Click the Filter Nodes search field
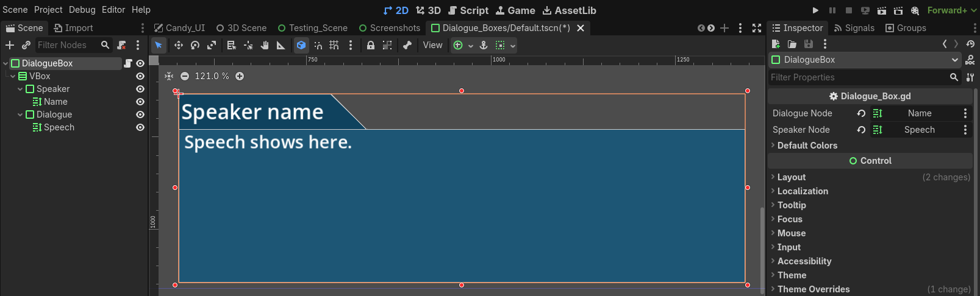 72,45
